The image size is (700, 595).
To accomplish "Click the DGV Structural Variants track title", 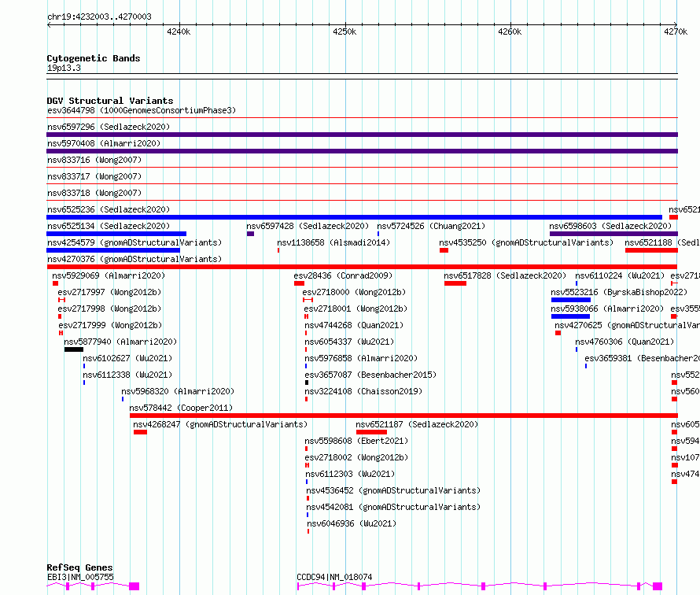I will point(110,101).
